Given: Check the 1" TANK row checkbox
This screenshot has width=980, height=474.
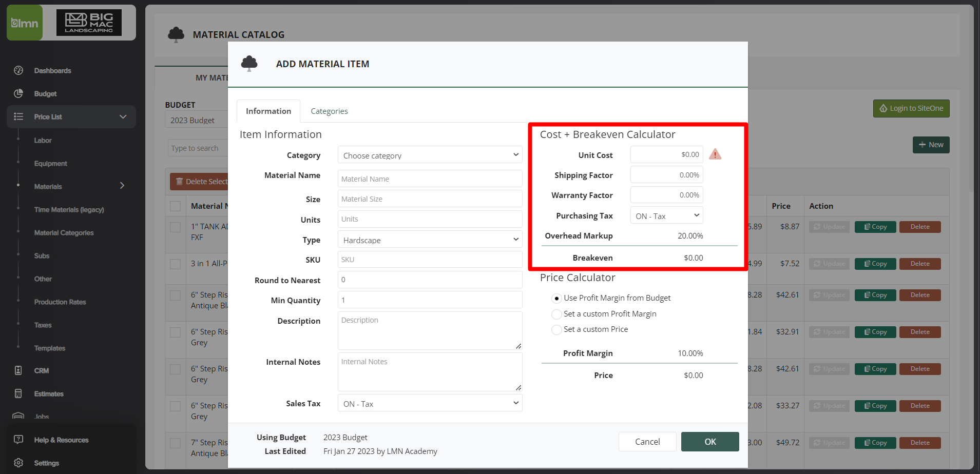Looking at the screenshot, I should point(176,227).
